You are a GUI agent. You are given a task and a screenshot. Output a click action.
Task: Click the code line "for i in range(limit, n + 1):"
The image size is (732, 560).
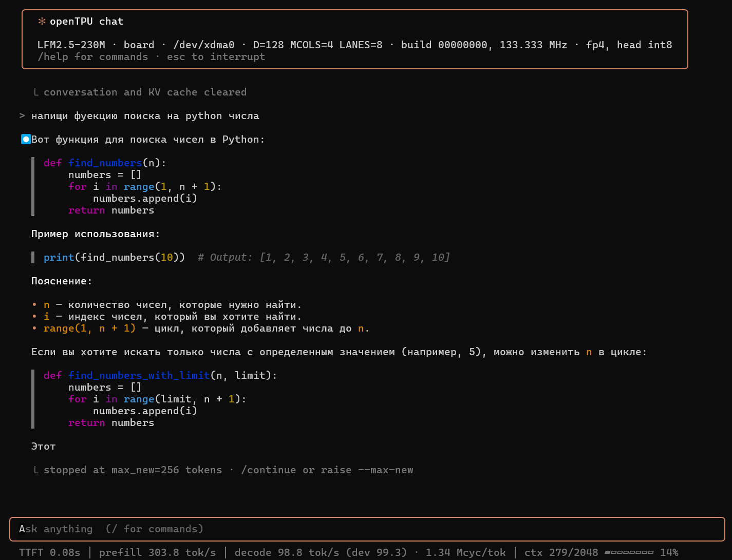158,399
